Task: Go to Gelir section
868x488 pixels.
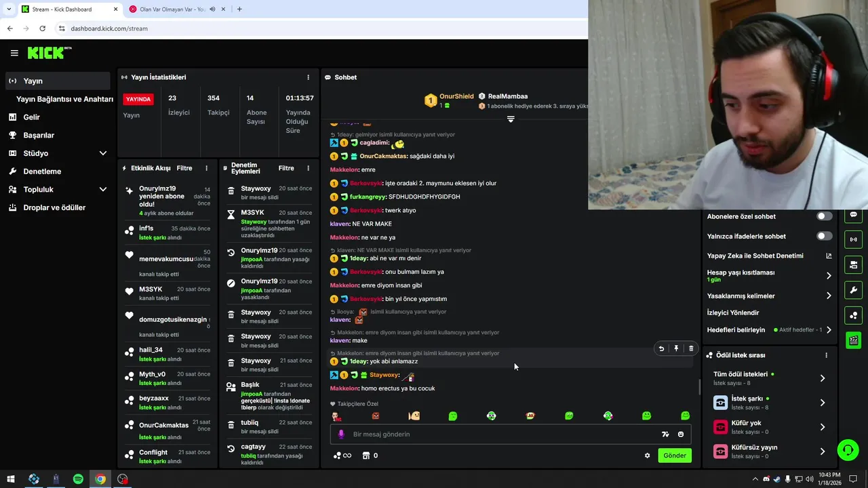Action: pyautogui.click(x=31, y=117)
